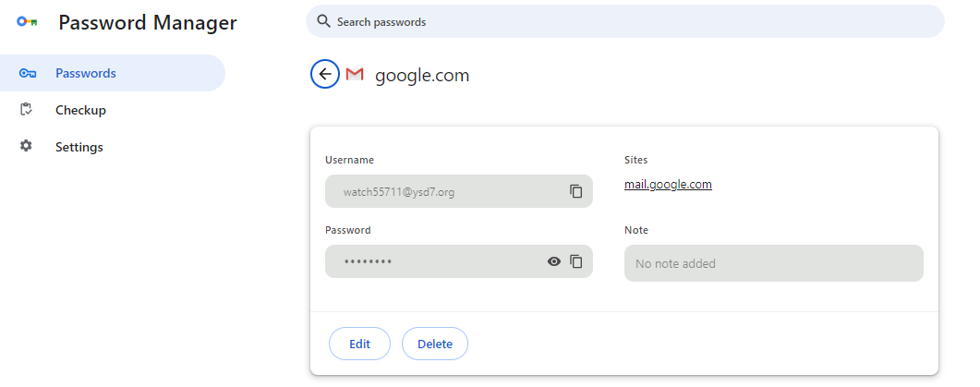Click the Gmail icon next to google.com
This screenshot has height=387, width=980.
pyautogui.click(x=355, y=75)
